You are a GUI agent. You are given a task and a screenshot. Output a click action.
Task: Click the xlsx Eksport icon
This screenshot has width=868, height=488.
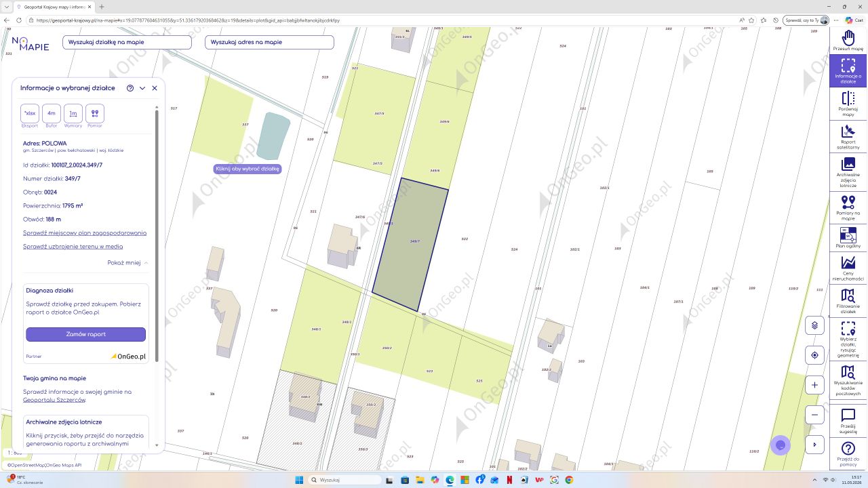pyautogui.click(x=30, y=113)
